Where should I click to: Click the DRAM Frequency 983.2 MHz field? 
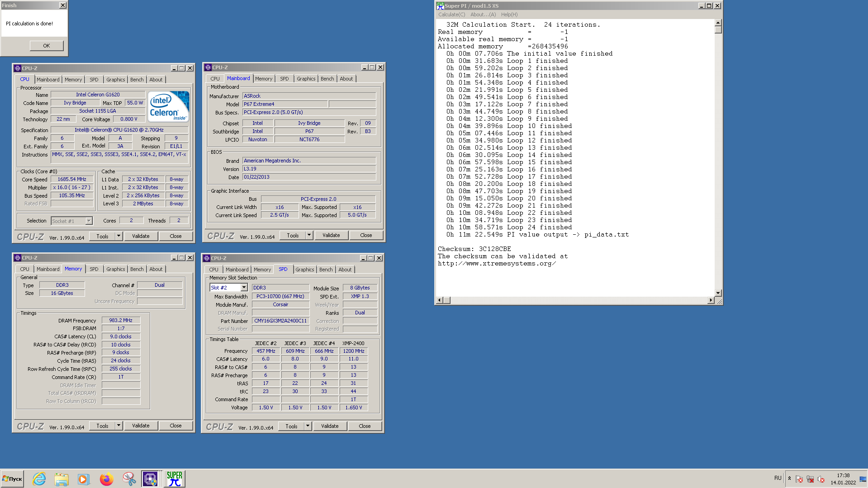point(121,320)
